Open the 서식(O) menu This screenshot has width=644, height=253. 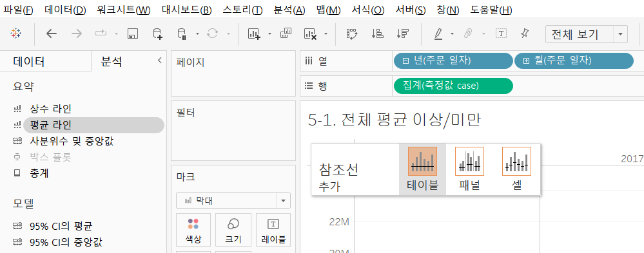coord(368,10)
